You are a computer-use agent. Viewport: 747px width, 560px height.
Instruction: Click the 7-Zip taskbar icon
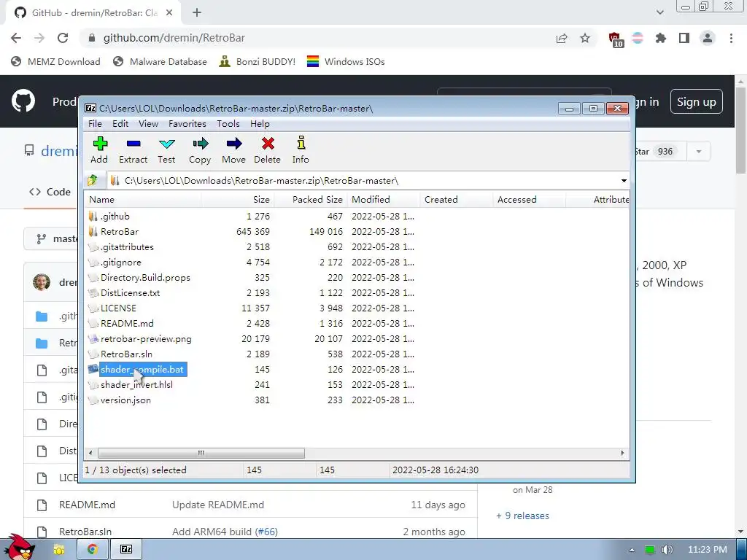click(x=126, y=549)
